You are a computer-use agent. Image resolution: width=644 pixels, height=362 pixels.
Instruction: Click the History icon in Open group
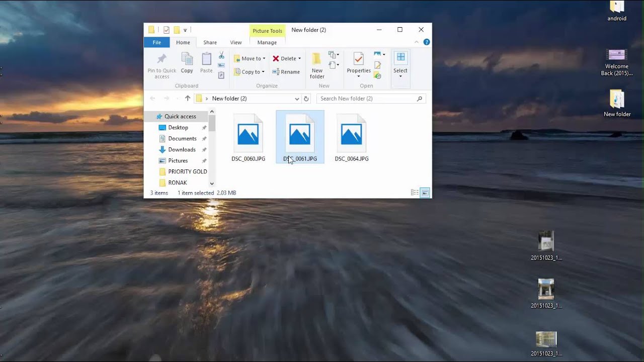[x=377, y=75]
